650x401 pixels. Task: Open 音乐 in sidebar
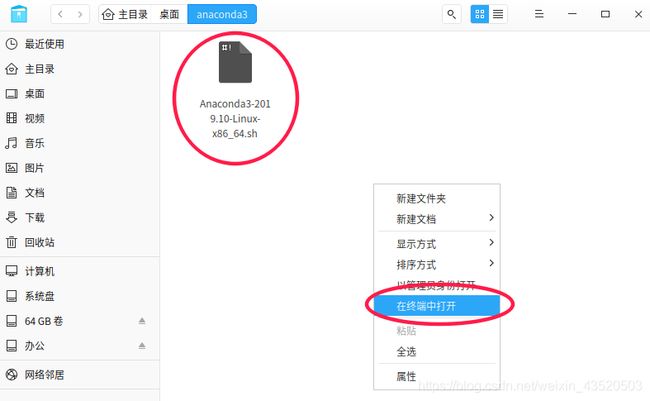80,143
